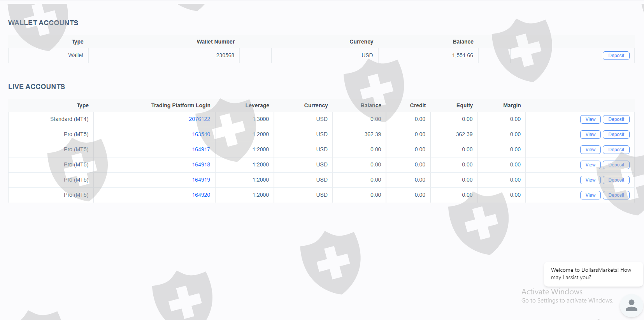This screenshot has height=320, width=644.
Task: Click the DollarsMarkets welcome chat bubble
Action: 593,274
